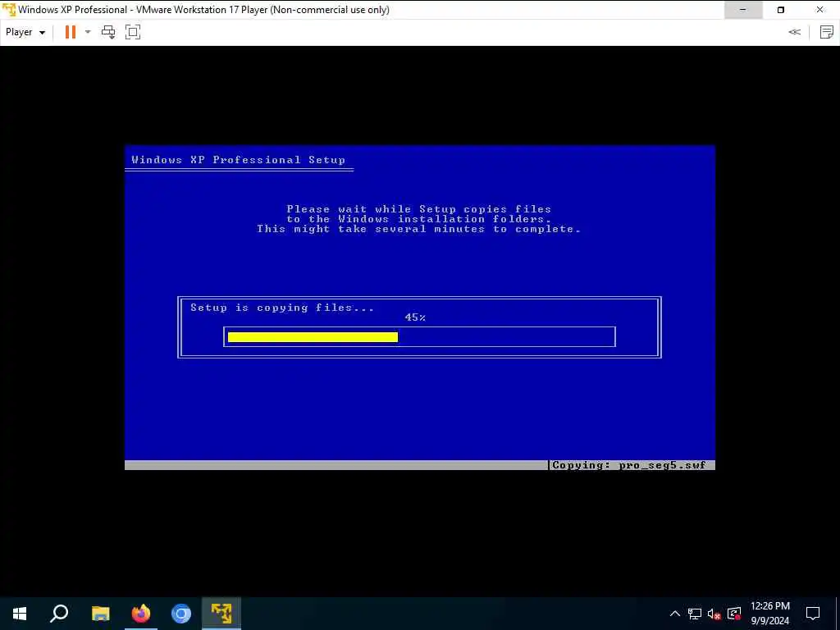840x630 pixels.
Task: Send Ctrl+Alt+Del to the virtual machine
Action: 108,32
